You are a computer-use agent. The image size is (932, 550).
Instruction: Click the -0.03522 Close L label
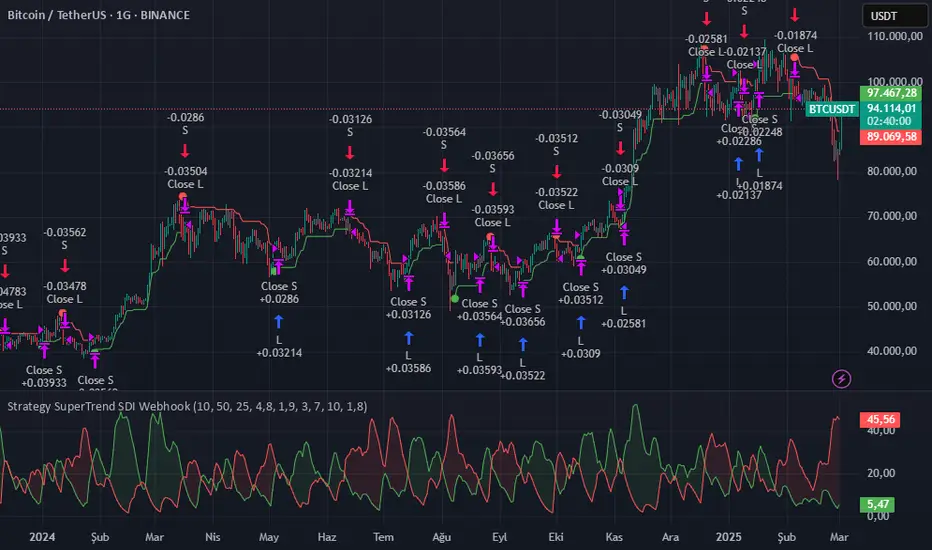[x=556, y=199]
